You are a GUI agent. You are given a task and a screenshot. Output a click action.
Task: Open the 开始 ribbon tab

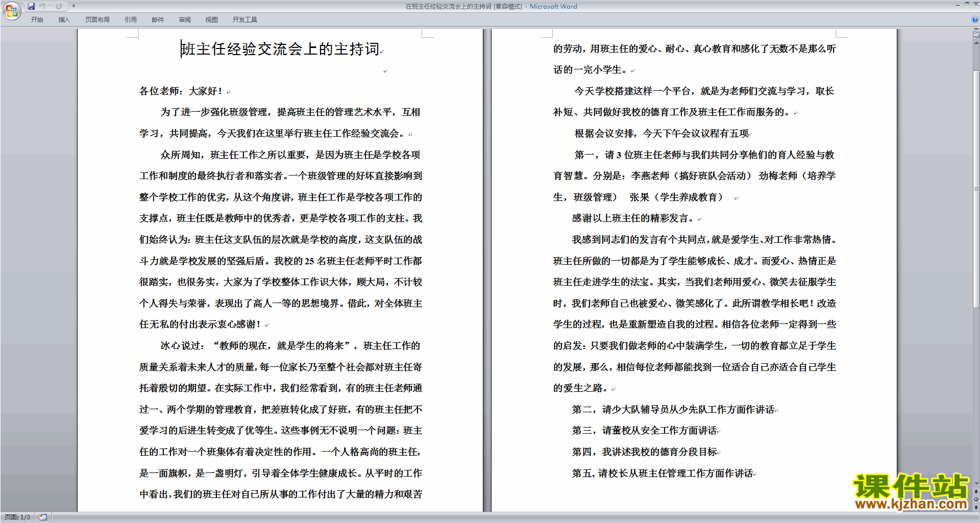point(37,20)
